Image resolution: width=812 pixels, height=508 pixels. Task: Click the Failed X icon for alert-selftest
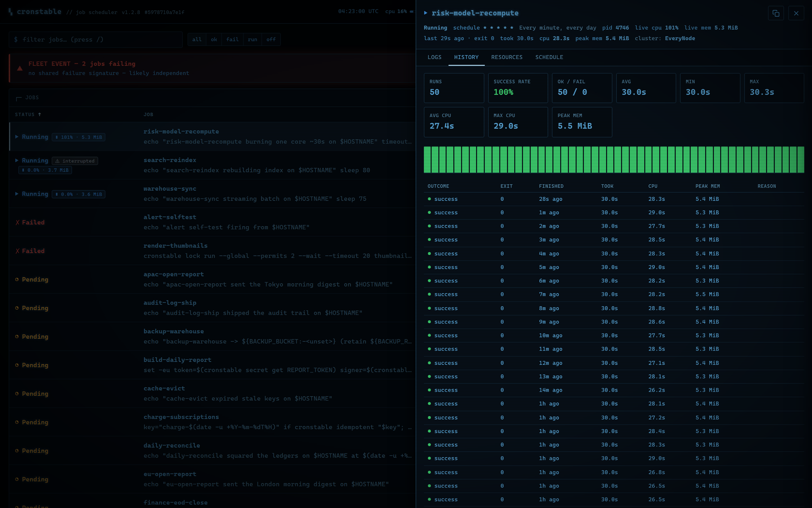click(x=17, y=222)
